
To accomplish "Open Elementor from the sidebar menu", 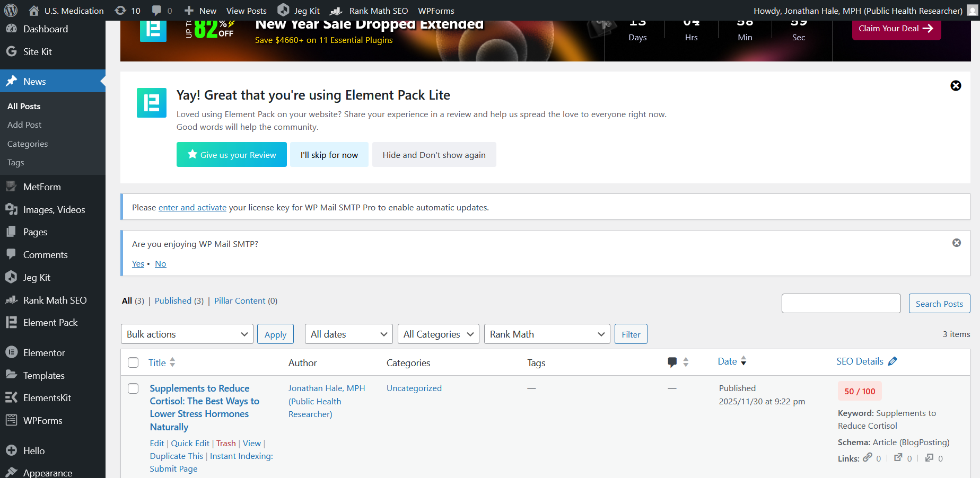I will tap(44, 353).
